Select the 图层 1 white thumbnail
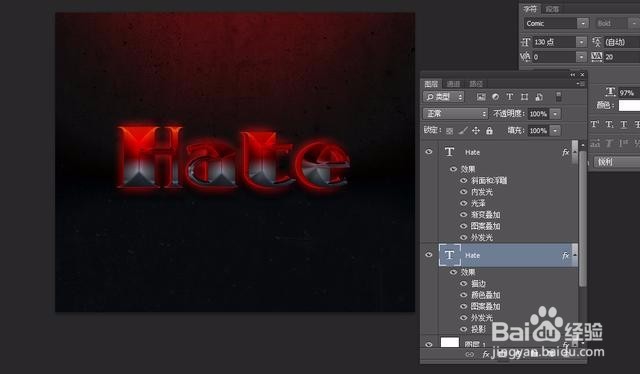The image size is (640, 374). point(450,343)
